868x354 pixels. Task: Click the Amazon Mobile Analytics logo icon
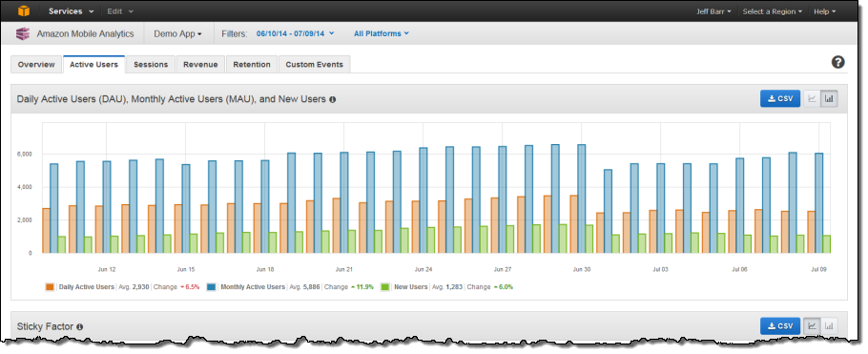23,33
